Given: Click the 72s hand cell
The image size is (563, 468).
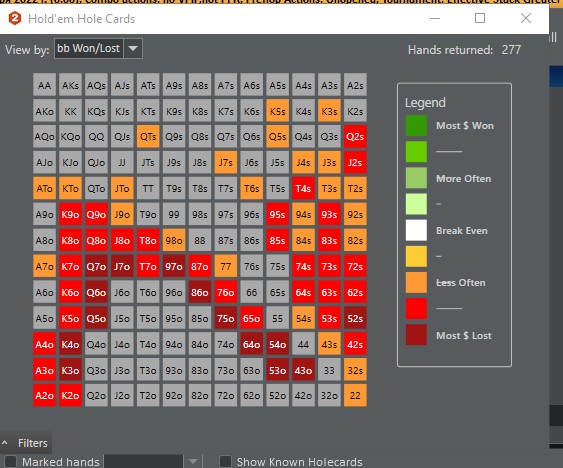Looking at the screenshot, I should pos(355,266).
